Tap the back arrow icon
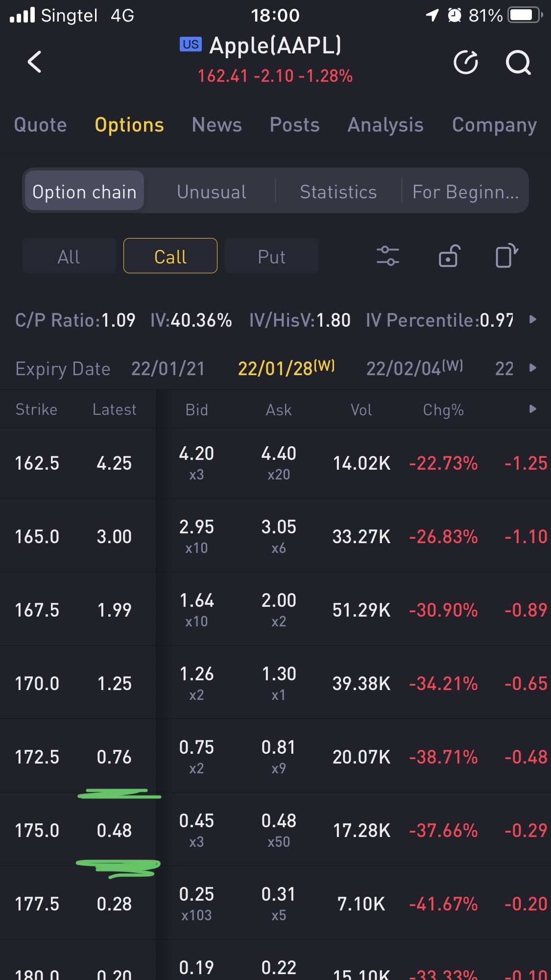551x980 pixels. click(x=35, y=62)
